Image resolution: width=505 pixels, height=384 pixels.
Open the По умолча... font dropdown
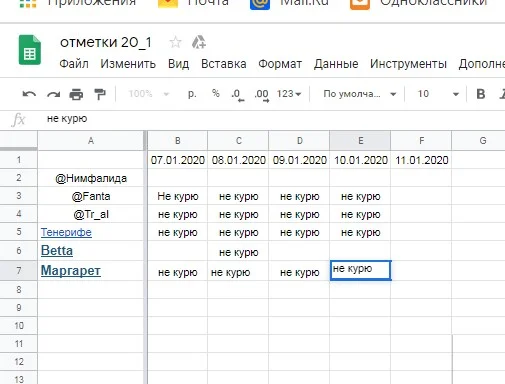pyautogui.click(x=360, y=94)
